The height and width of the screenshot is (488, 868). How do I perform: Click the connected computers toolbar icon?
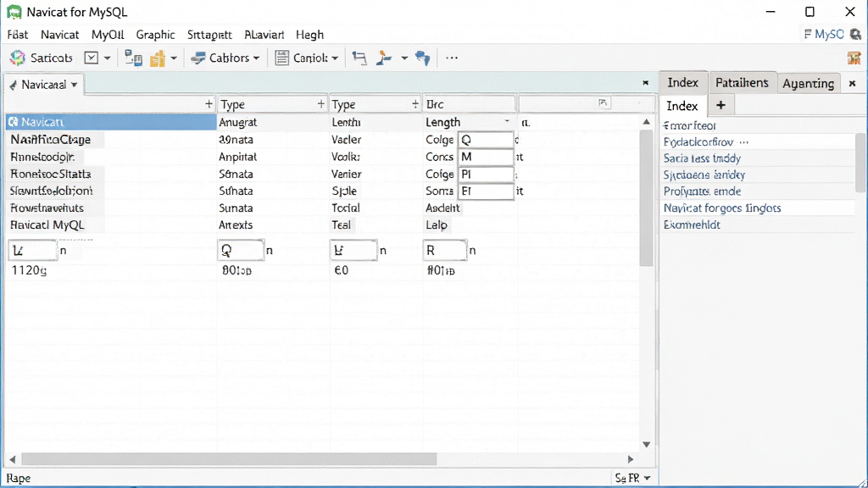click(x=133, y=58)
